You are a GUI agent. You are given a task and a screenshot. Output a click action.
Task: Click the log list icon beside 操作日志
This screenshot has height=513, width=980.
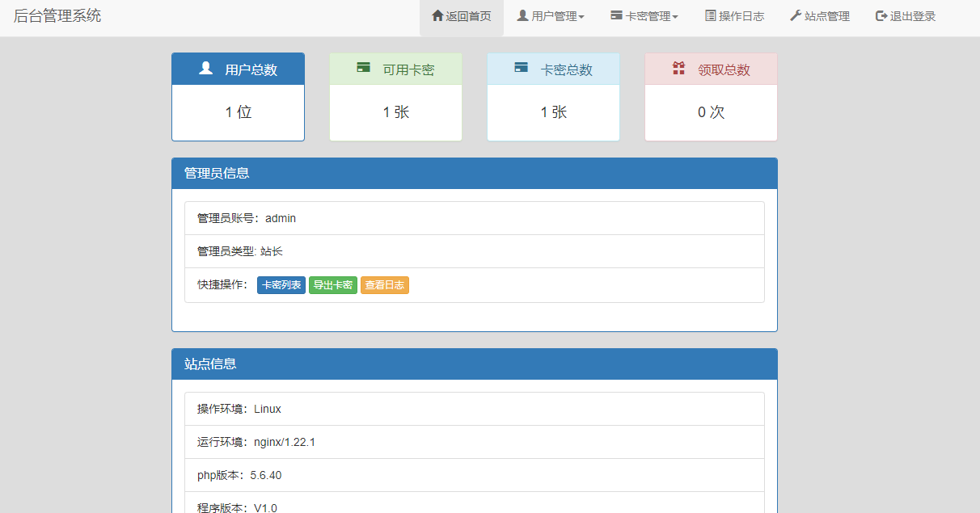pyautogui.click(x=710, y=15)
